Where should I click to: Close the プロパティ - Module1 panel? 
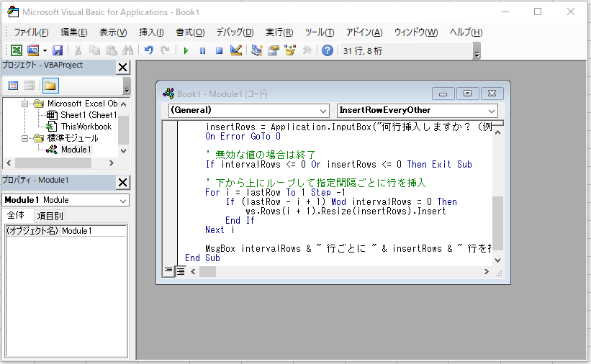click(122, 183)
